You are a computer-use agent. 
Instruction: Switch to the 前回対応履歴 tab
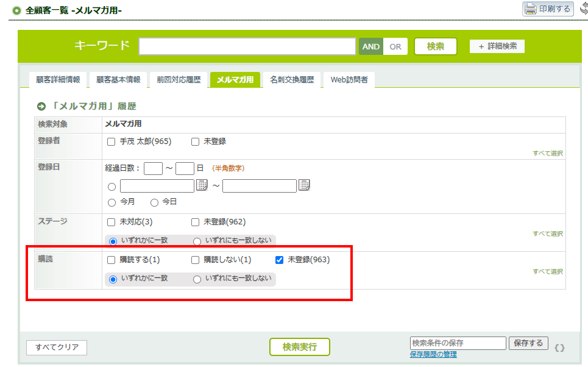[179, 79]
